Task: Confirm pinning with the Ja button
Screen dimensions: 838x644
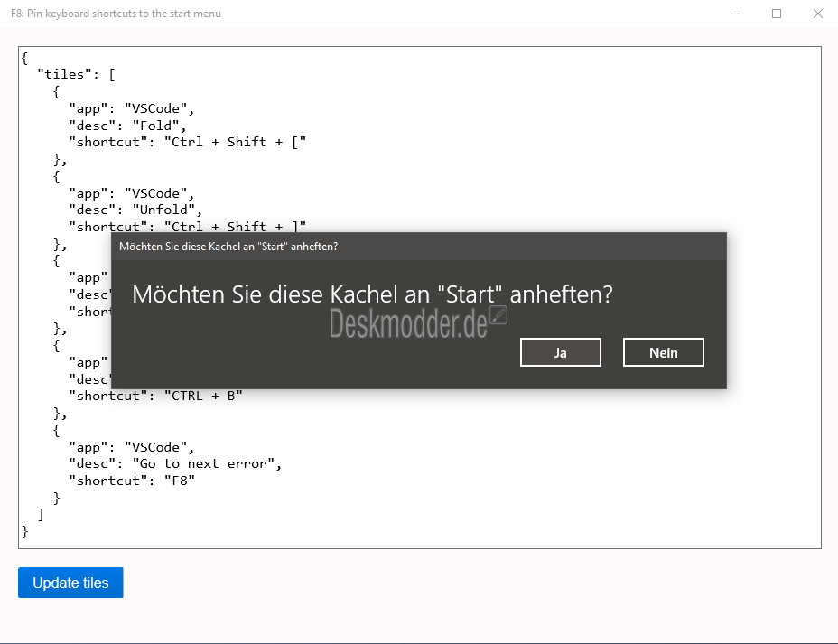Action: [x=560, y=352]
